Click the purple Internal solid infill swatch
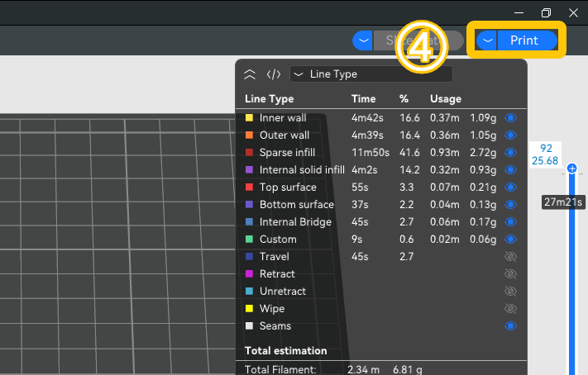 pyautogui.click(x=249, y=169)
